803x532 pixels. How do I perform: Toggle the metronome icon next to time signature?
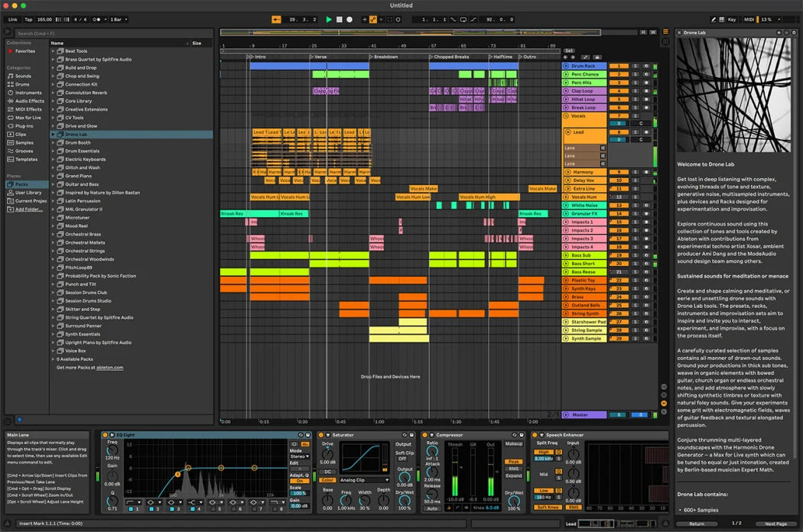(97, 19)
